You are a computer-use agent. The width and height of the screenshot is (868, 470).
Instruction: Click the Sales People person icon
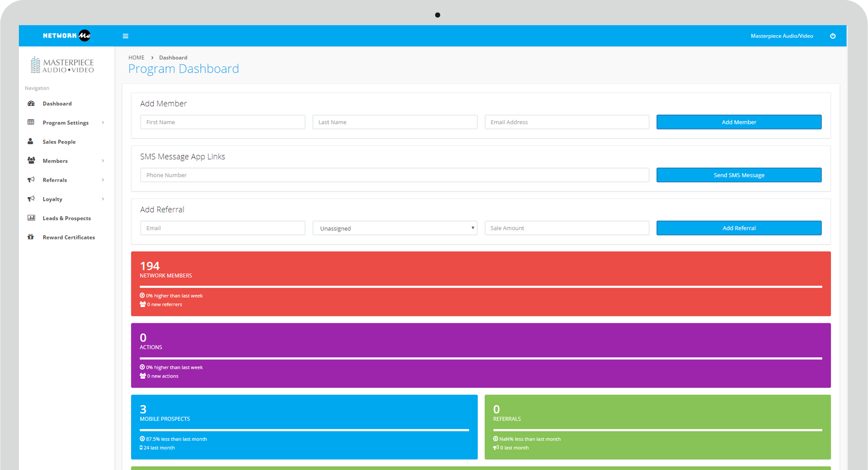(30, 141)
